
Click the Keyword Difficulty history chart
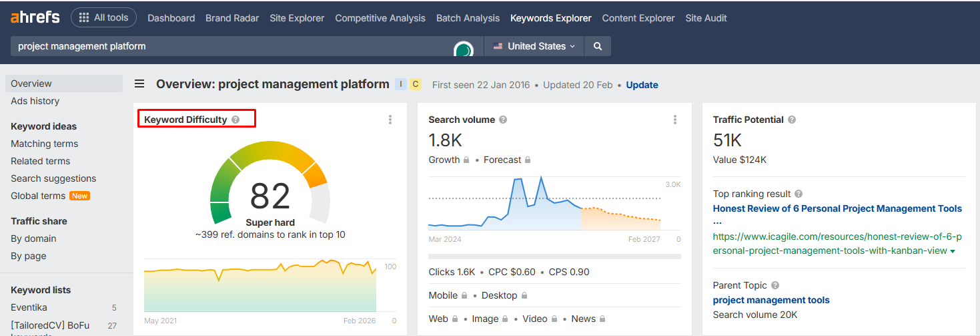click(x=260, y=285)
